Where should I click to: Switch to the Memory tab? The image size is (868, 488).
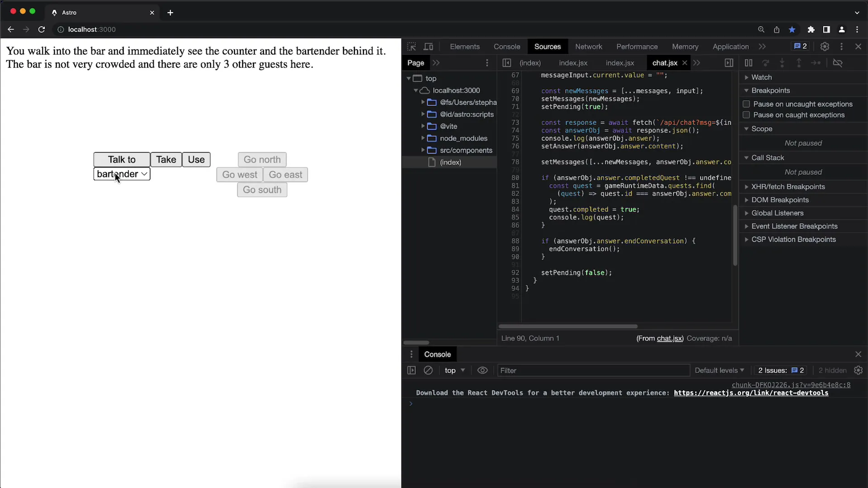point(685,47)
